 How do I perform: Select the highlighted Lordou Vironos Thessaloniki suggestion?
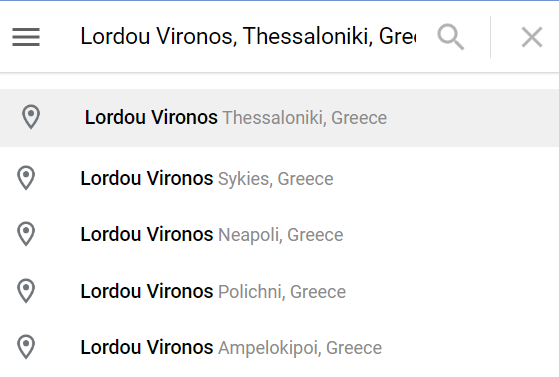coord(280,118)
